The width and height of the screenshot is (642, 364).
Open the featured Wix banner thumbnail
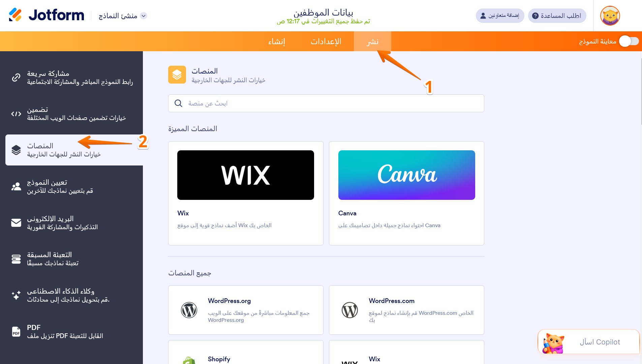point(246,175)
